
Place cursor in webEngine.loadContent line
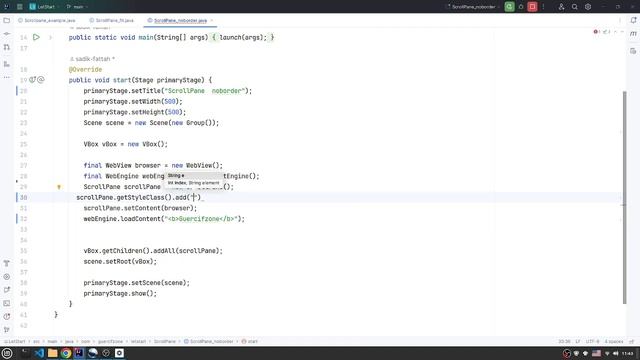tap(164, 219)
